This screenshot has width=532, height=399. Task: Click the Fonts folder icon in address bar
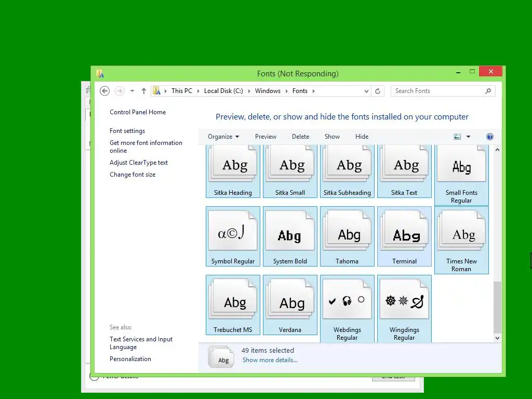click(157, 91)
